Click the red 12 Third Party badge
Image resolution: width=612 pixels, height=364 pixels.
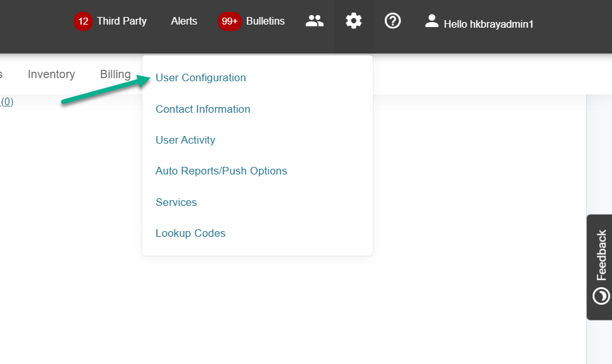pos(83,21)
